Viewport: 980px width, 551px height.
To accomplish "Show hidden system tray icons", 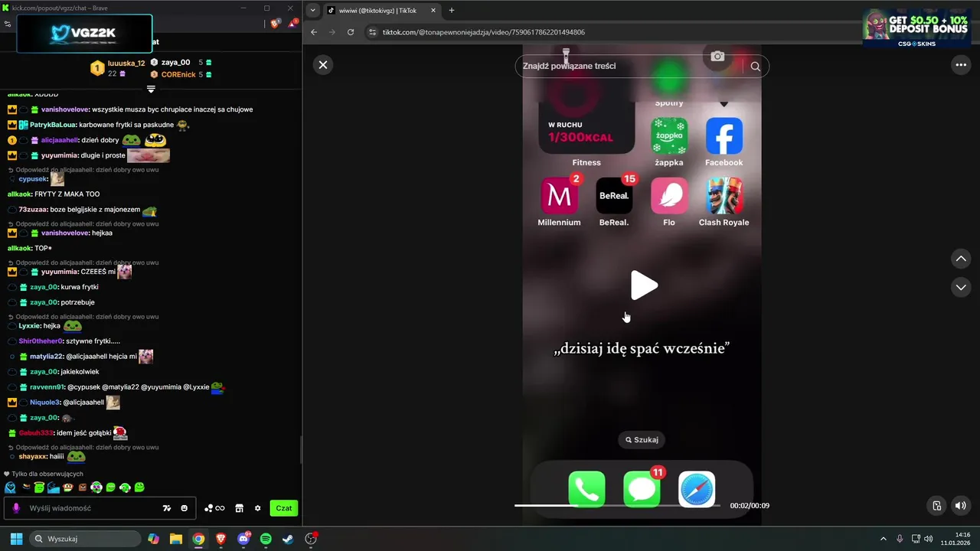I will point(883,539).
